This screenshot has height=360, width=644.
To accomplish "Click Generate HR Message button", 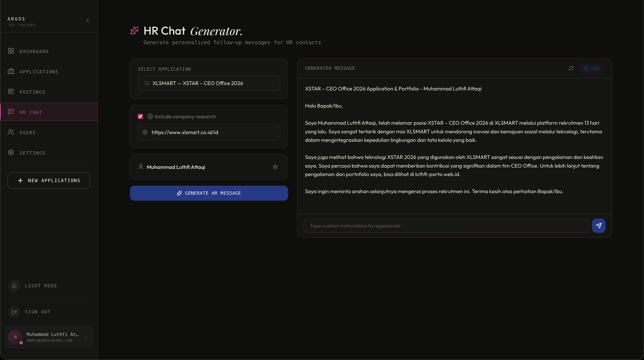I will (x=209, y=193).
